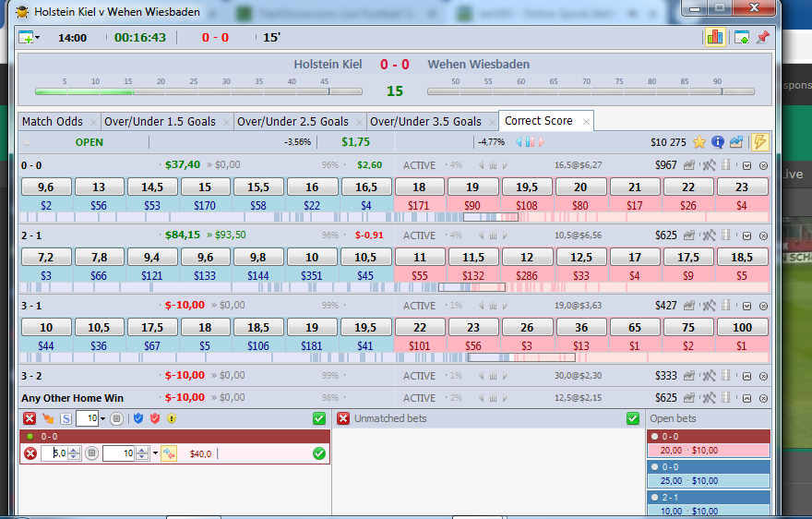The height and width of the screenshot is (519, 812).
Task: Open dropdown arrow beside add-market icon
Action: coord(37,38)
